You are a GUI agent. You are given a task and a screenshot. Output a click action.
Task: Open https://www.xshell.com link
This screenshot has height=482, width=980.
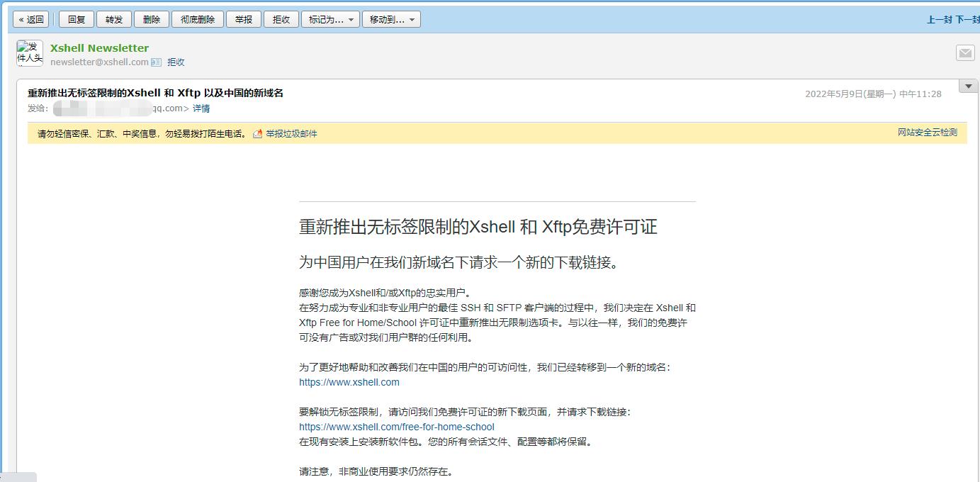pyautogui.click(x=349, y=382)
